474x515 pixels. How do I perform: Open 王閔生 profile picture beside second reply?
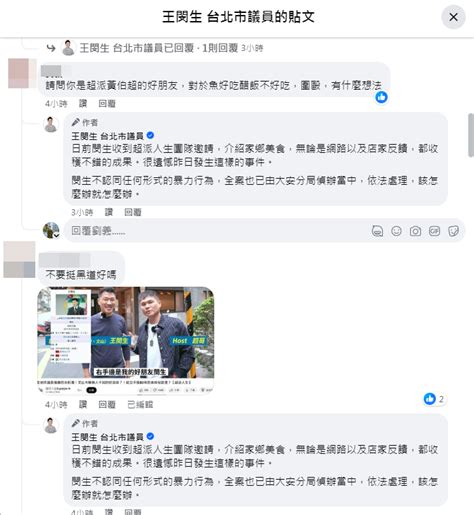pyautogui.click(x=51, y=425)
